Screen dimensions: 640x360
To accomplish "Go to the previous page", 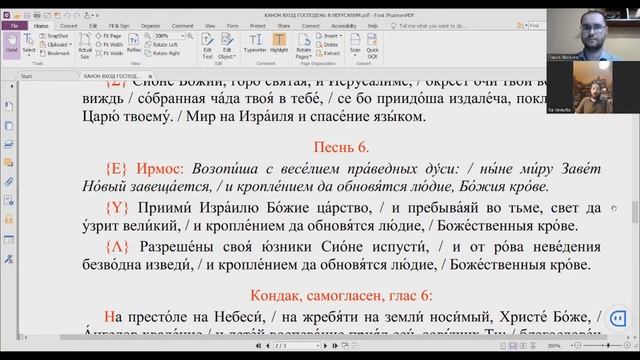I will (x=268, y=346).
